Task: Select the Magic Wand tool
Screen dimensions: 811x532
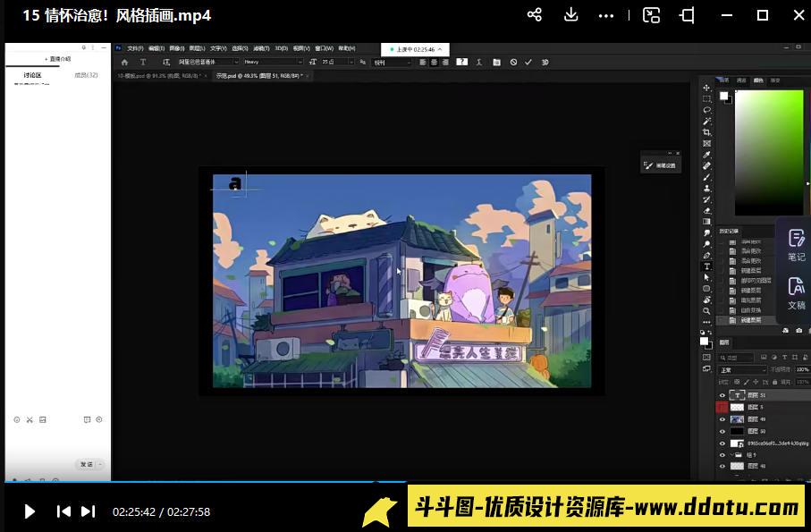Action: [706, 122]
